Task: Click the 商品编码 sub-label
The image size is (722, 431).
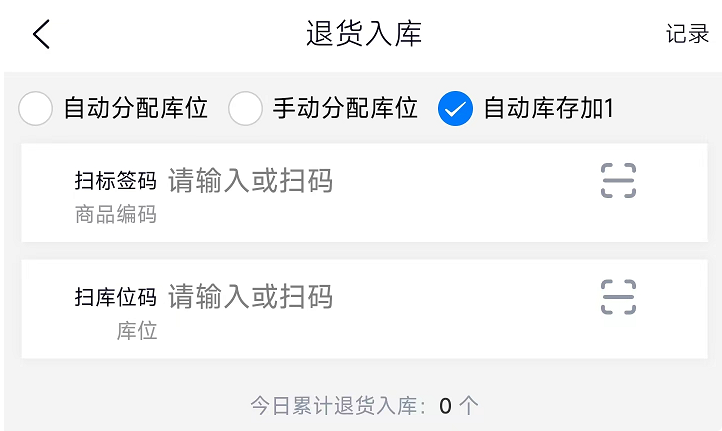Action: 116,214
